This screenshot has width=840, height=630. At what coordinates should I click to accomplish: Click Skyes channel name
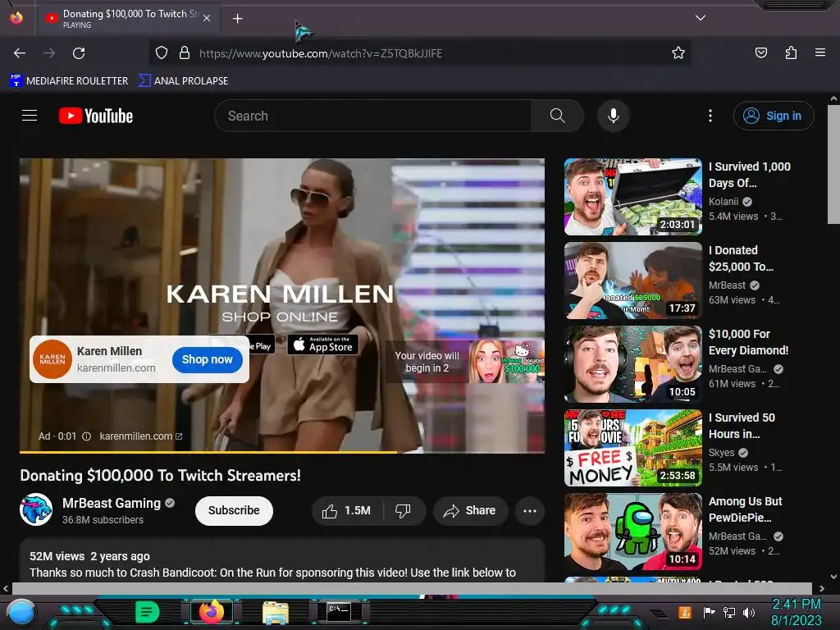coord(721,453)
